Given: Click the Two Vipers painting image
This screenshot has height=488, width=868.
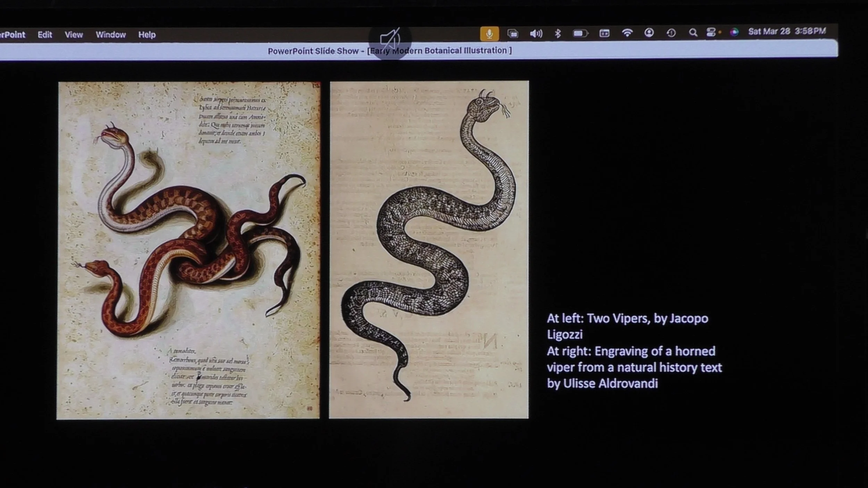Looking at the screenshot, I should (x=188, y=250).
